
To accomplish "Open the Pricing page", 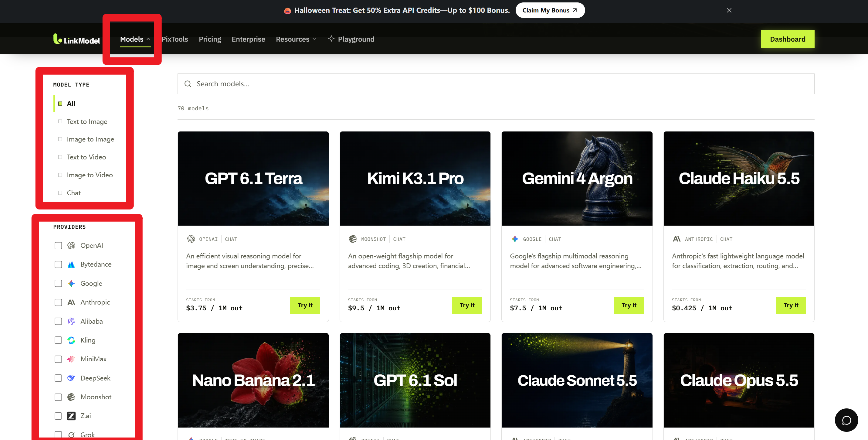I will [210, 39].
